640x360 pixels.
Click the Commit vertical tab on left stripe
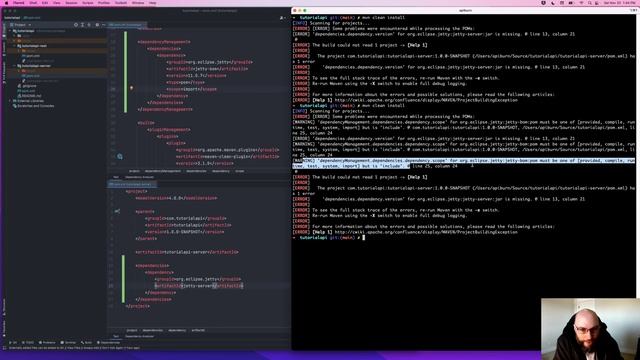point(4,49)
